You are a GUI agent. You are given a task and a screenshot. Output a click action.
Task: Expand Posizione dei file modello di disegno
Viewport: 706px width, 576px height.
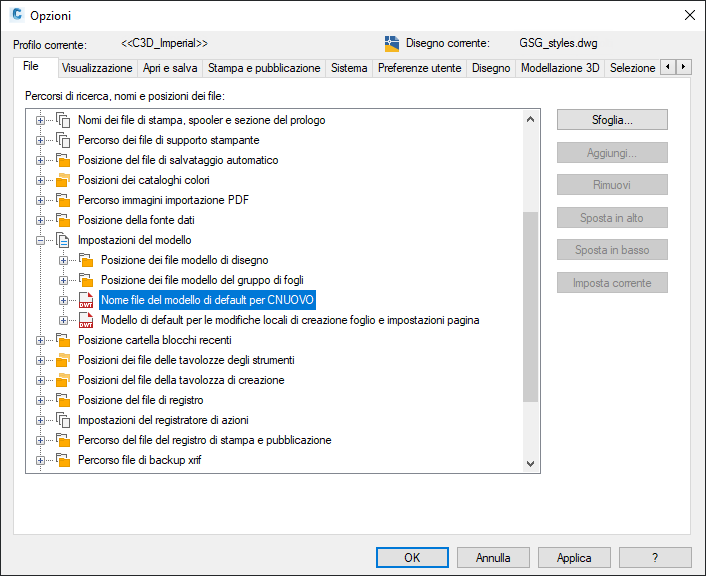point(63,260)
